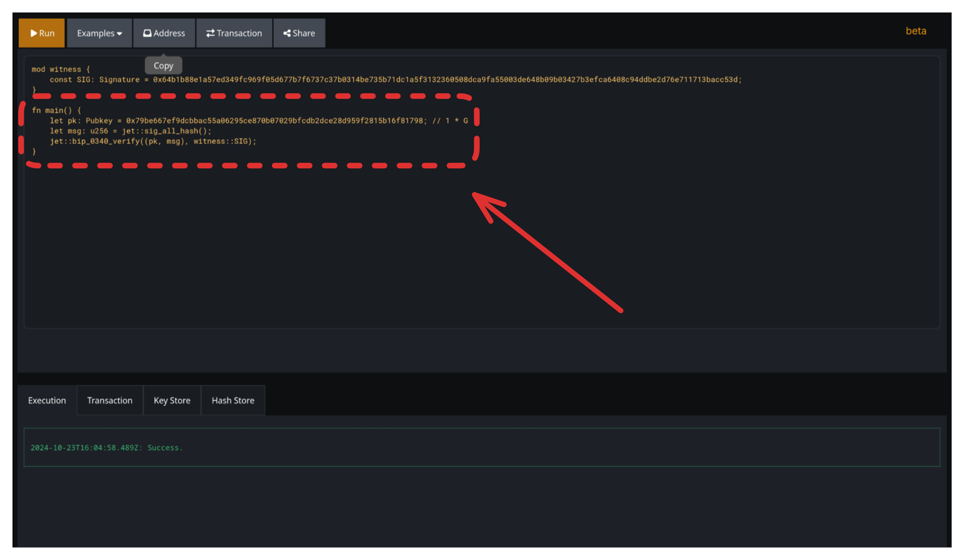Click the pk Pubkey hex value

click(x=275, y=121)
